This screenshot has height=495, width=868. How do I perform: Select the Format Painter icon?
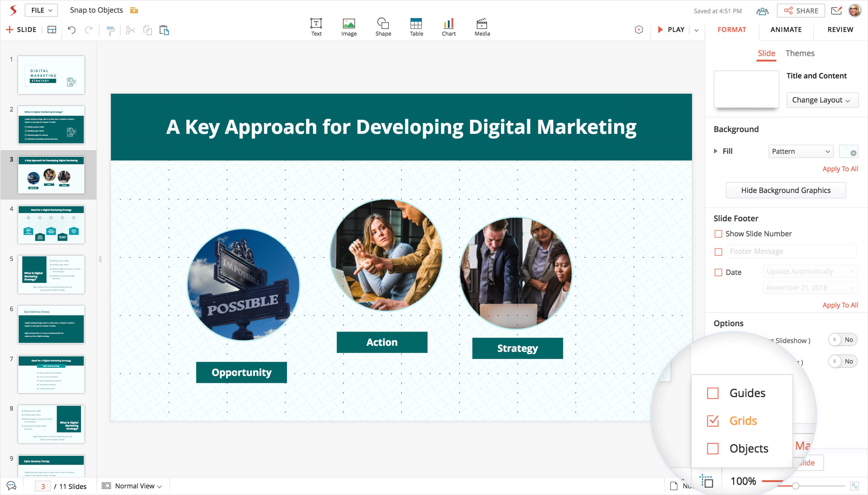110,30
